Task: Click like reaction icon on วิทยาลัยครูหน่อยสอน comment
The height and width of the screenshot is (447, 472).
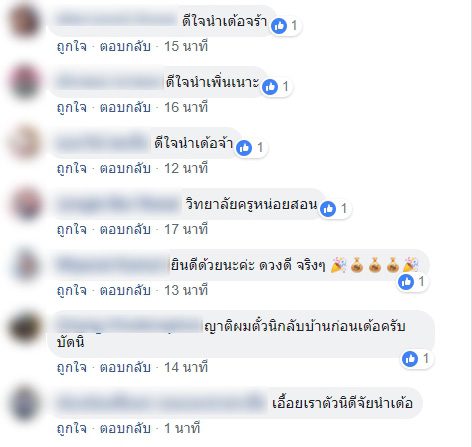Action: pos(328,209)
